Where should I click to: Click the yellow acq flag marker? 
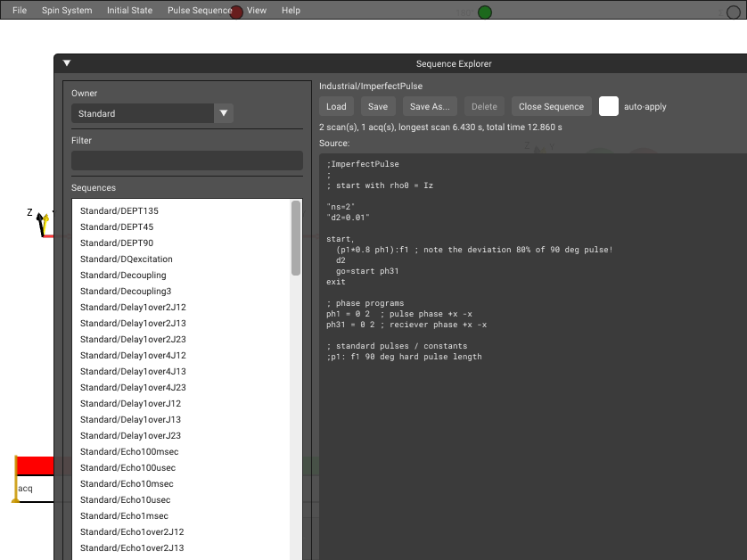16,479
